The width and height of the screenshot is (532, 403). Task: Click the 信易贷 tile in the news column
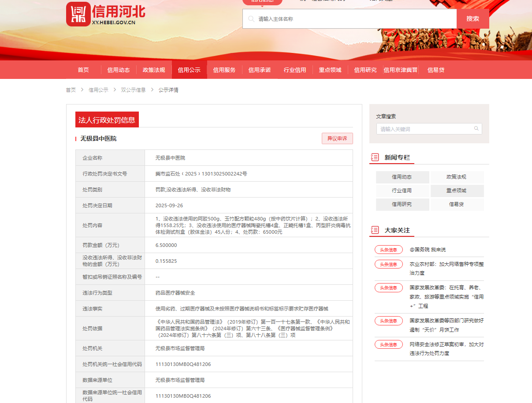pyautogui.click(x=457, y=205)
